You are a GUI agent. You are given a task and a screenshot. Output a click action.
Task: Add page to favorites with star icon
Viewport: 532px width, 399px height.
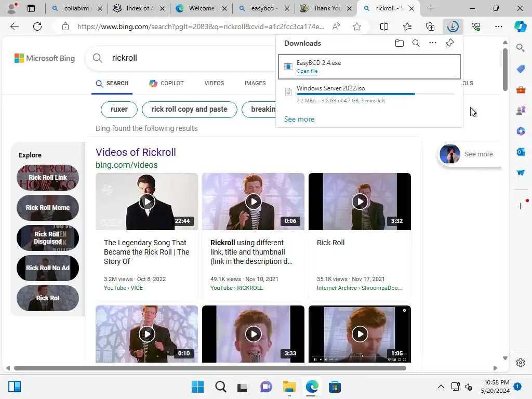356,26
